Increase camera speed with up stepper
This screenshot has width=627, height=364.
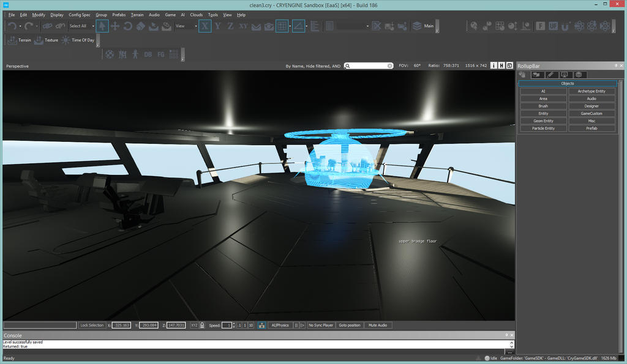(234, 324)
